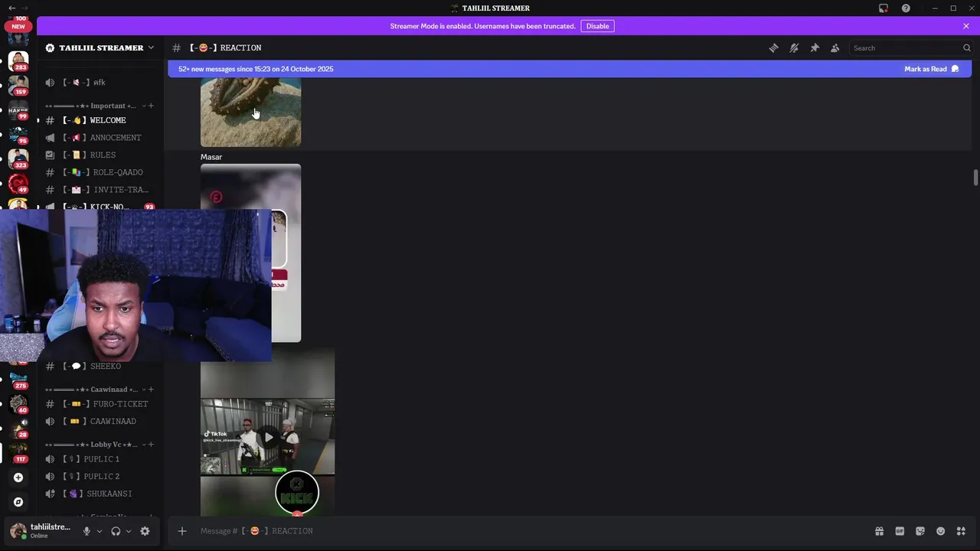Add channel to Caawinaad category
Image resolution: width=980 pixels, height=551 pixels.
(151, 390)
